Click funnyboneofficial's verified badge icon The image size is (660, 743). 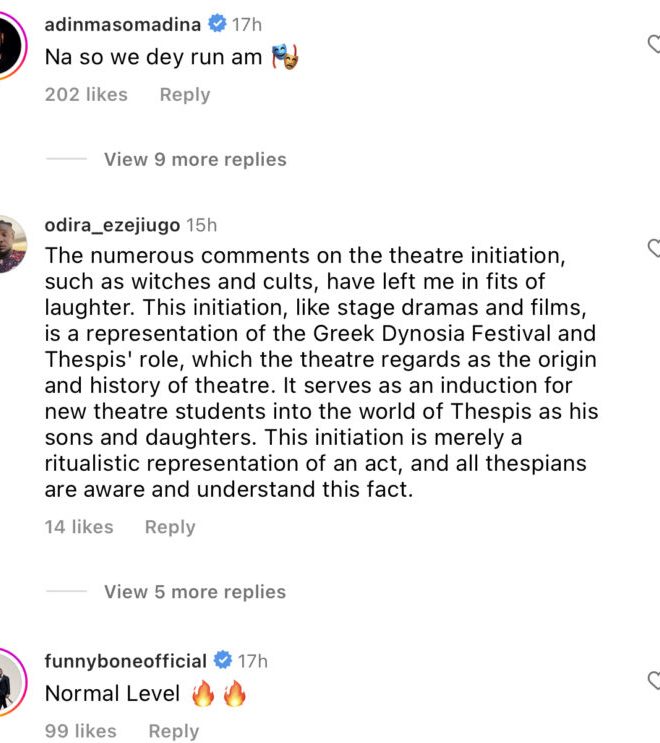(223, 661)
